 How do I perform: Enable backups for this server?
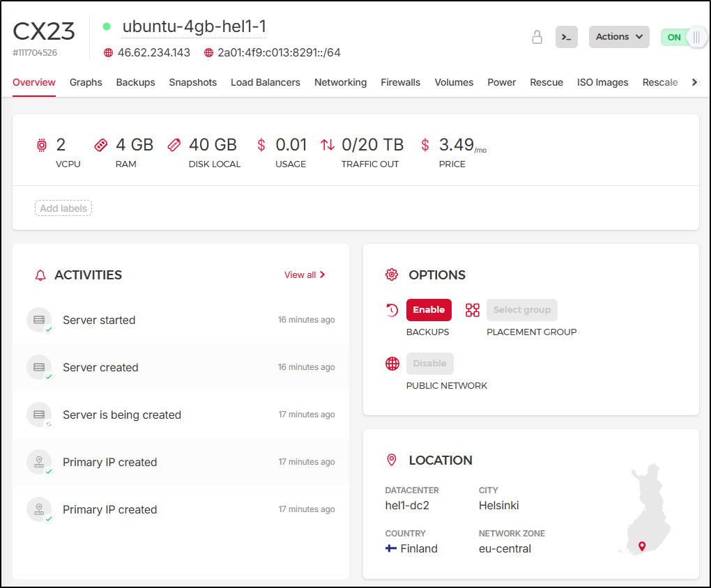[x=429, y=310]
